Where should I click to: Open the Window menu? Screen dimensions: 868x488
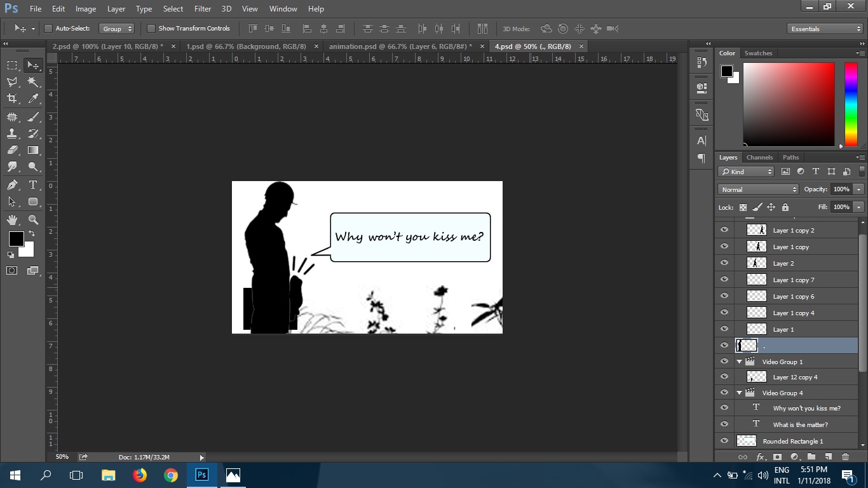pyautogui.click(x=283, y=9)
